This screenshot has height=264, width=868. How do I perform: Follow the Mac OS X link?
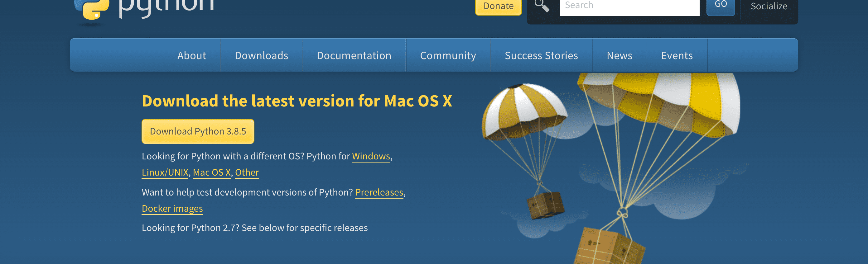[x=212, y=172]
